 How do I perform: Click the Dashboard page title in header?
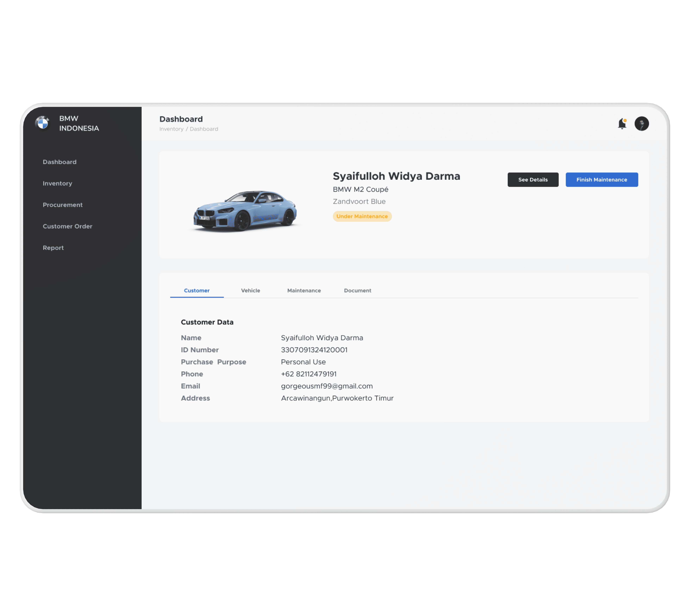(181, 119)
